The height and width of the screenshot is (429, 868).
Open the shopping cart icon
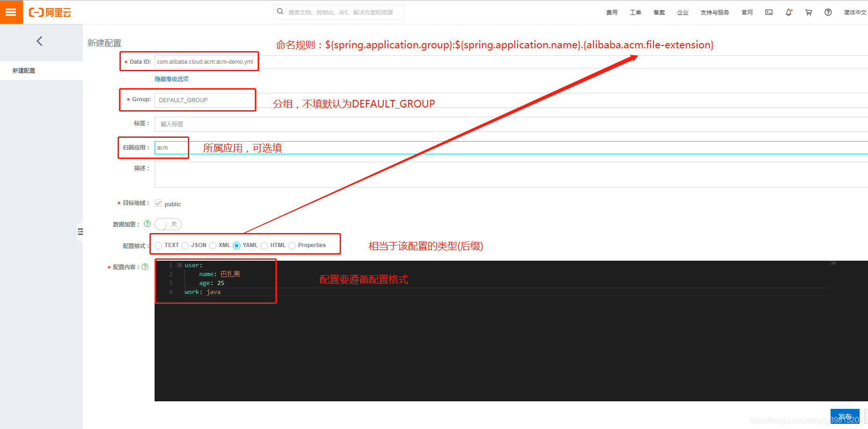coord(809,13)
